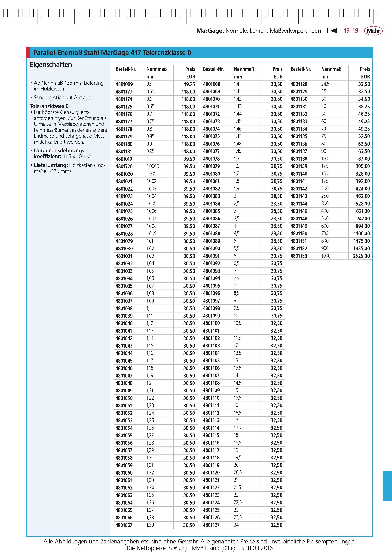Click the Längenausdehnungskoeffizient bullet text

pyautogui.click(x=63, y=153)
